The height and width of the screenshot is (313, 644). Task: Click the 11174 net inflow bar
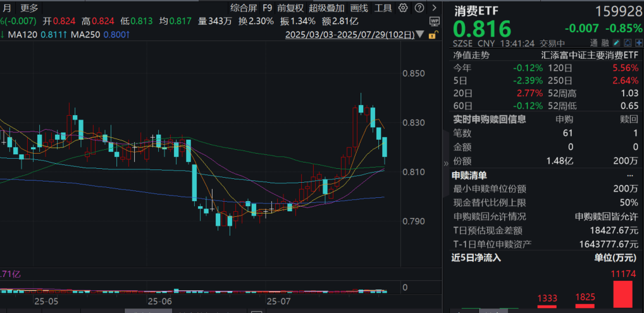point(622,294)
